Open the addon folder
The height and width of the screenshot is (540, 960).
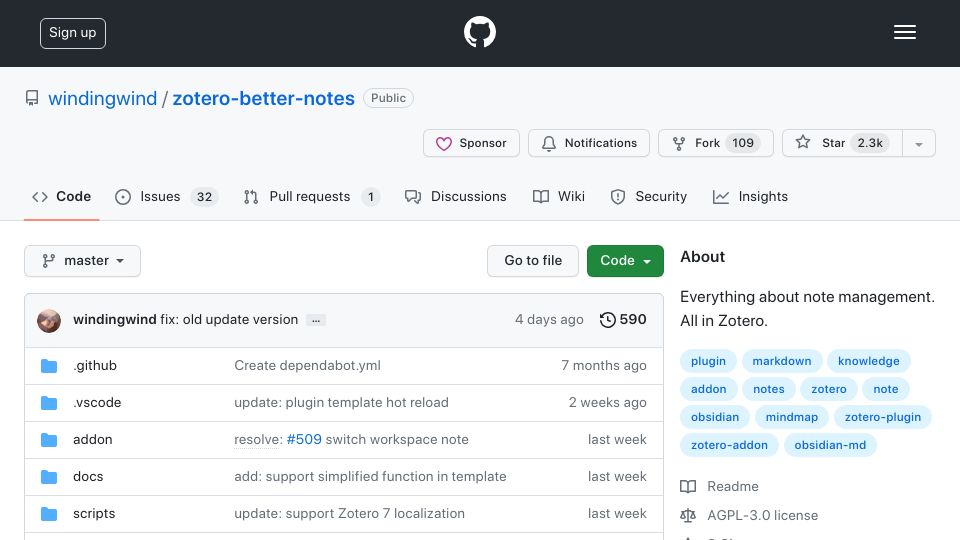92,440
